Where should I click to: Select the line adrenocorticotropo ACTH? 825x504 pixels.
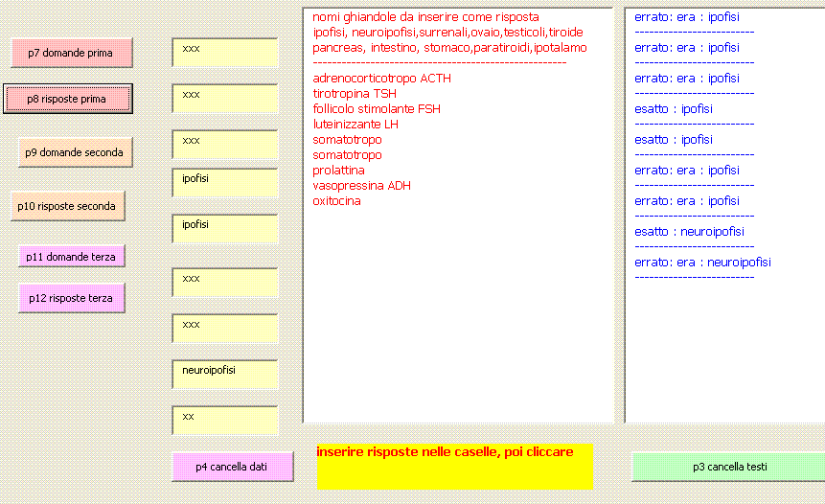pyautogui.click(x=382, y=79)
